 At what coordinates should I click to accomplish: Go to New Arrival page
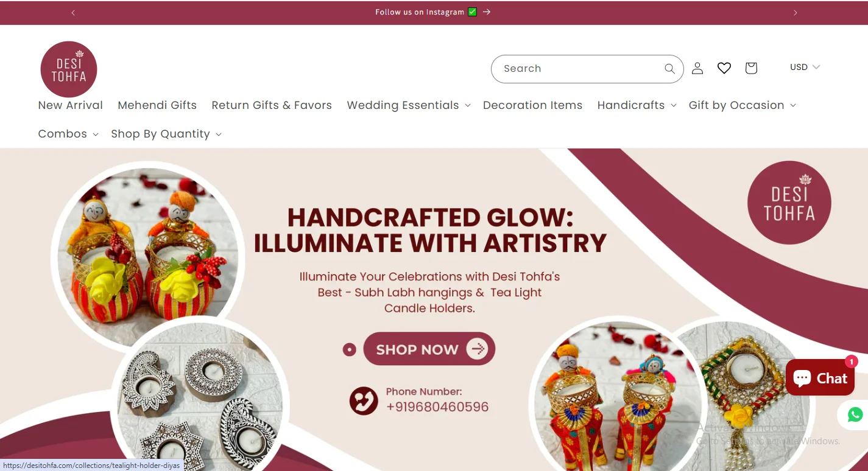click(x=71, y=105)
